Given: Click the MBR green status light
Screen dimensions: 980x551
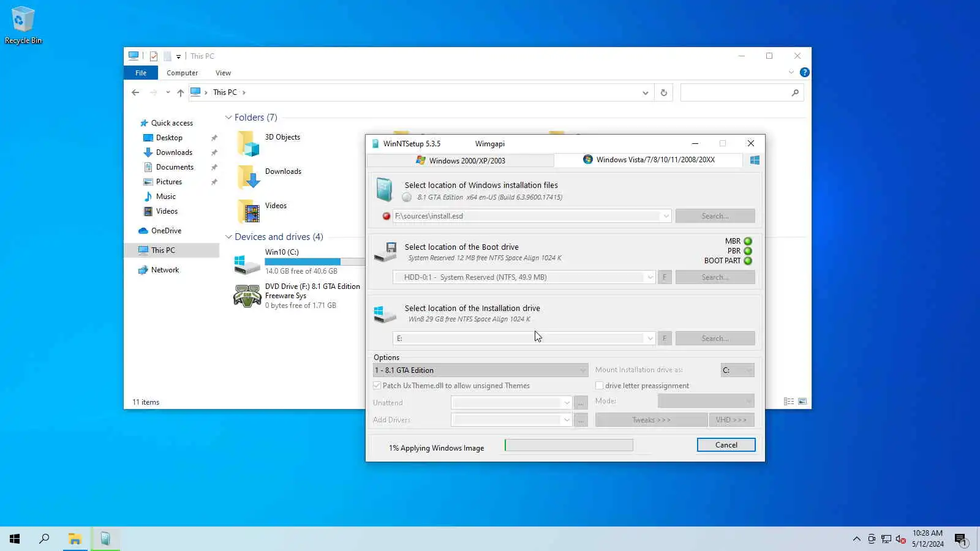Looking at the screenshot, I should [x=748, y=241].
